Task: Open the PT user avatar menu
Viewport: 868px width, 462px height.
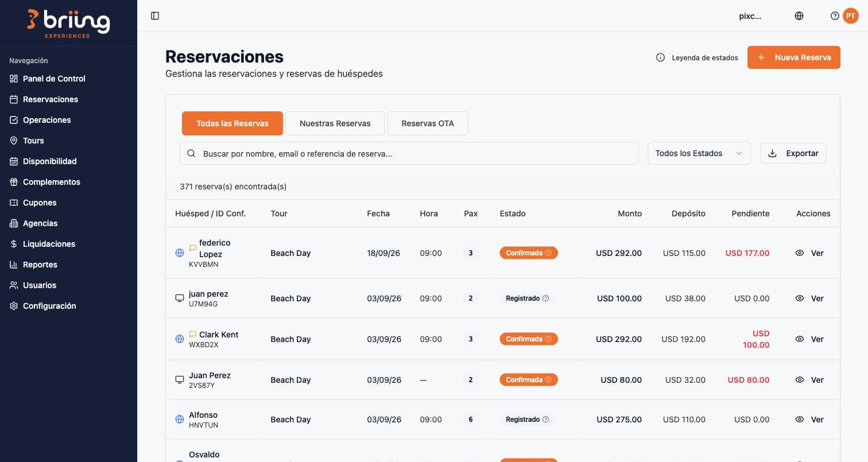Action: (851, 16)
